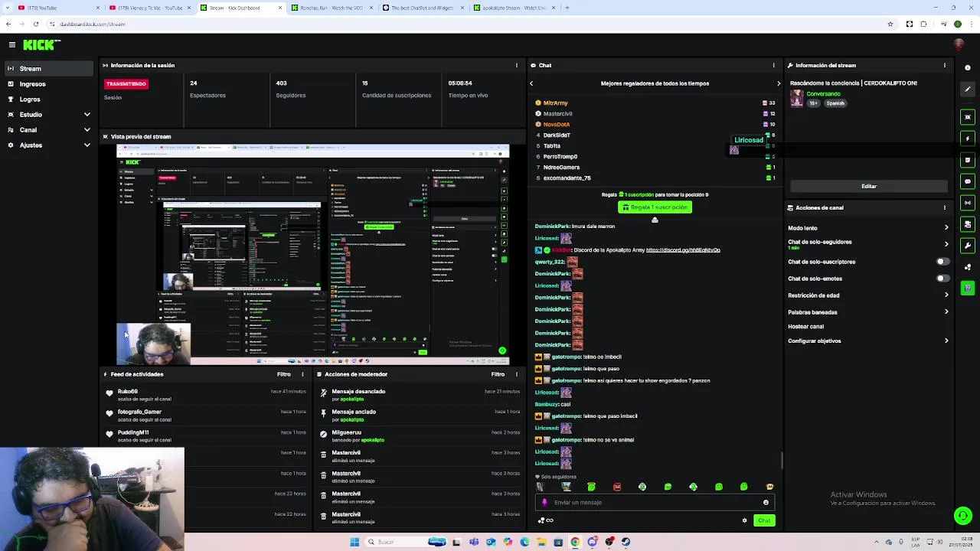
Task: Bookmark this page with the star icon
Action: [x=890, y=24]
